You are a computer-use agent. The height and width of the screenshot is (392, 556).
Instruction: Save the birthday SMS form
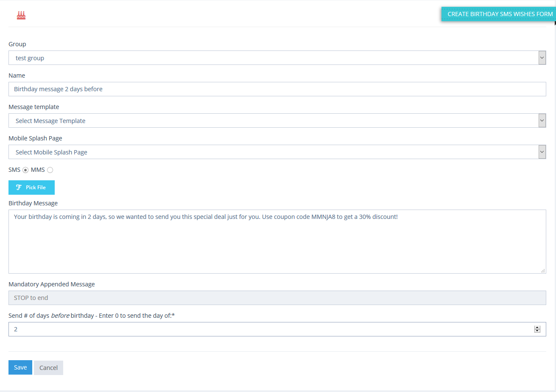20,367
